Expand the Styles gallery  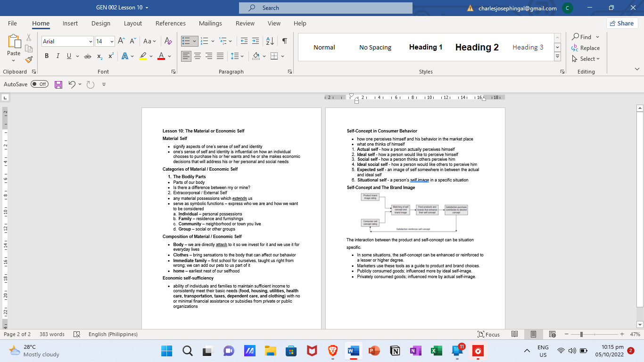pos(557,56)
